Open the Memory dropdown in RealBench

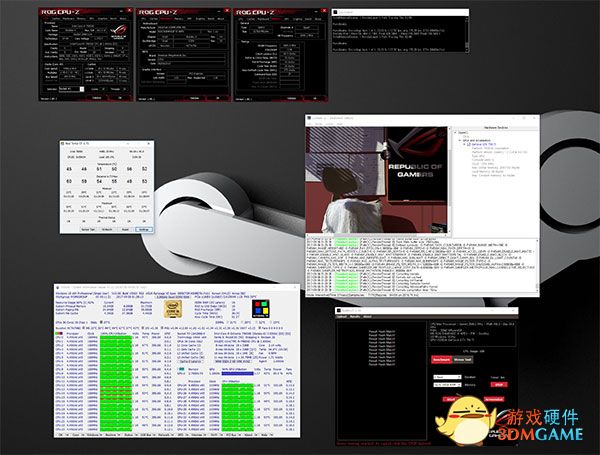coord(447,385)
